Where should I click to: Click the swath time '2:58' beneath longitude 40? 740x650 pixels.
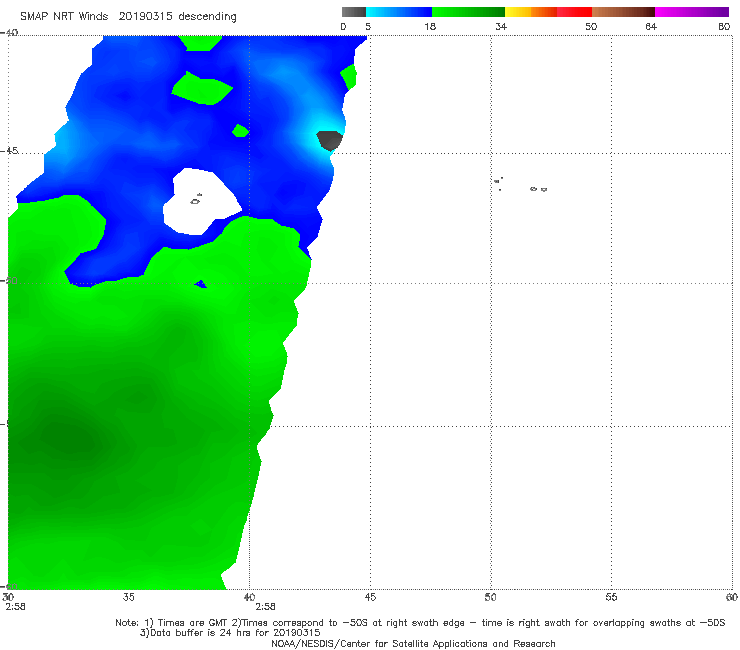pos(265,607)
